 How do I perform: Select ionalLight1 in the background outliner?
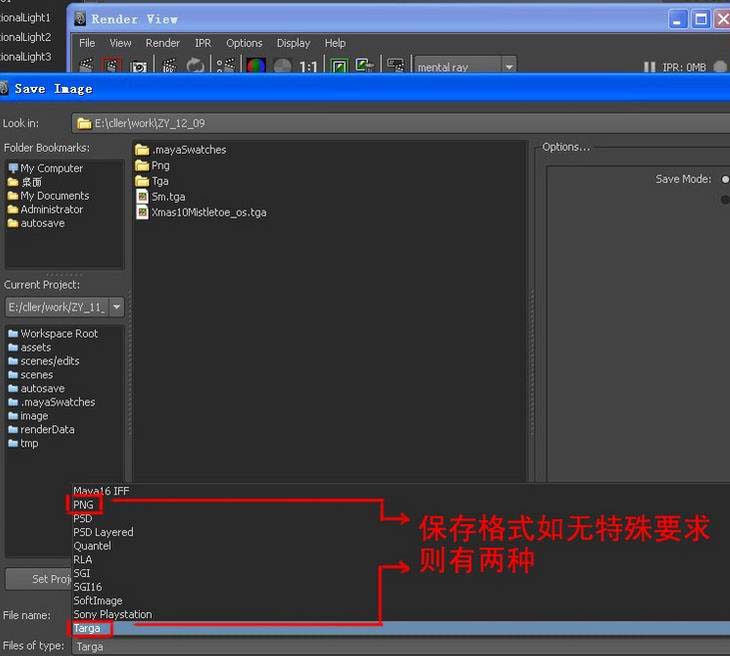[25, 18]
